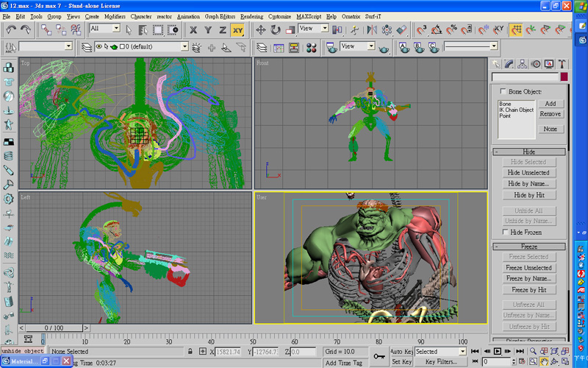This screenshot has width=588, height=368.
Task: Open the Customize menu
Action: (279, 16)
